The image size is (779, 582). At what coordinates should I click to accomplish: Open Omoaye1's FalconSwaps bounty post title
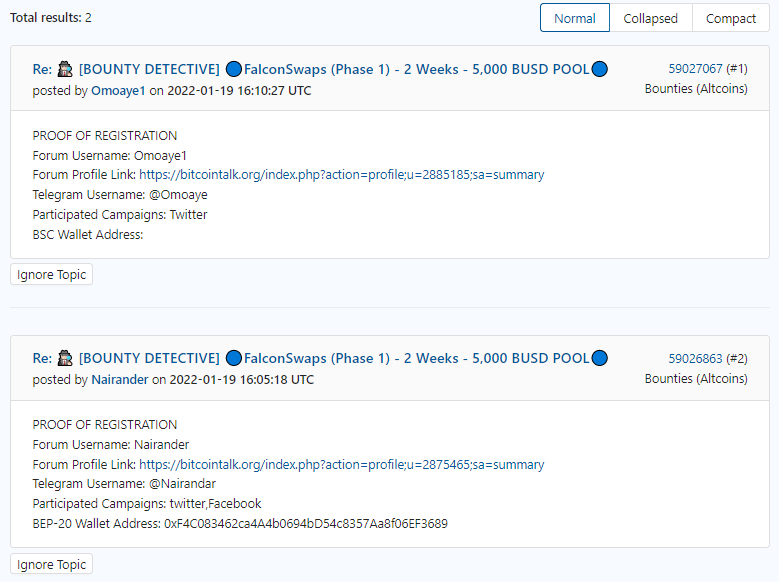[320, 69]
